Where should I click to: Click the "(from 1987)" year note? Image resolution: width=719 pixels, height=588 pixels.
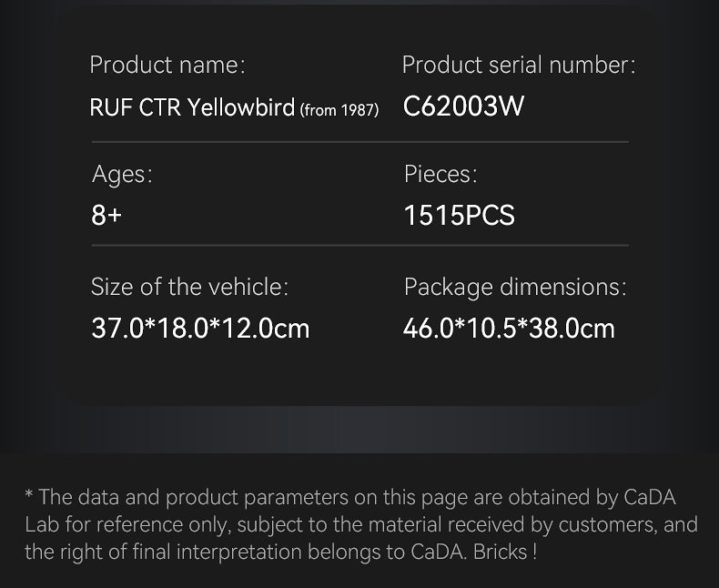339,110
